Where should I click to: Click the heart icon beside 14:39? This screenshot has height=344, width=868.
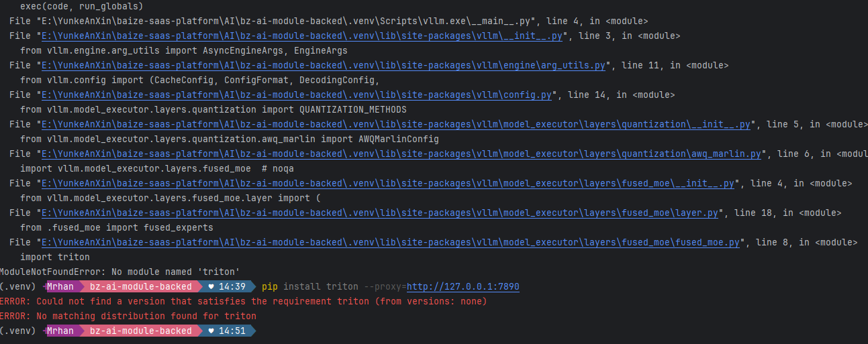tap(211, 286)
